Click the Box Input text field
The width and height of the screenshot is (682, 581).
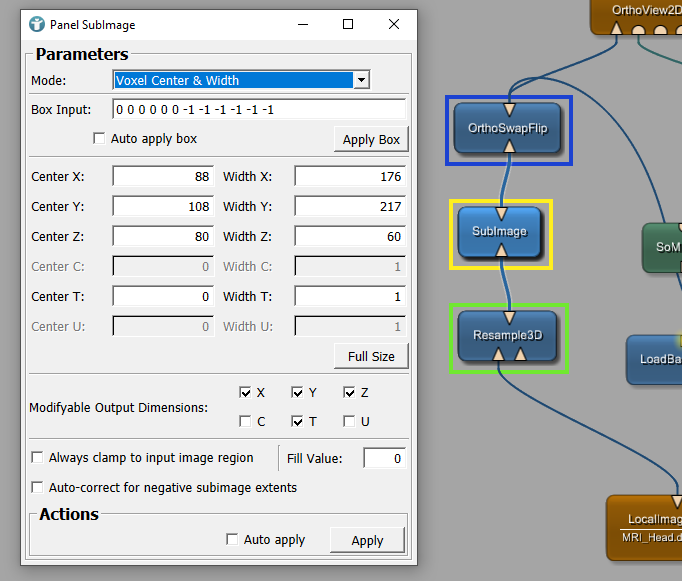tap(259, 110)
